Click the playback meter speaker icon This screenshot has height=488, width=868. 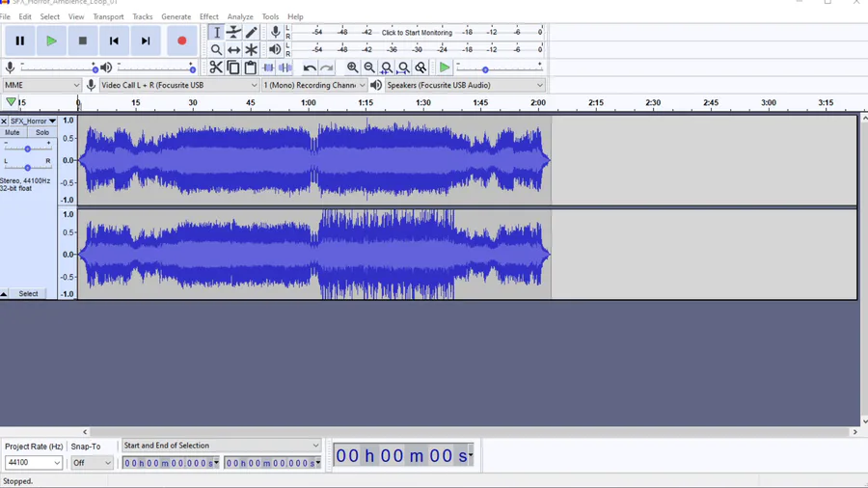pyautogui.click(x=275, y=50)
